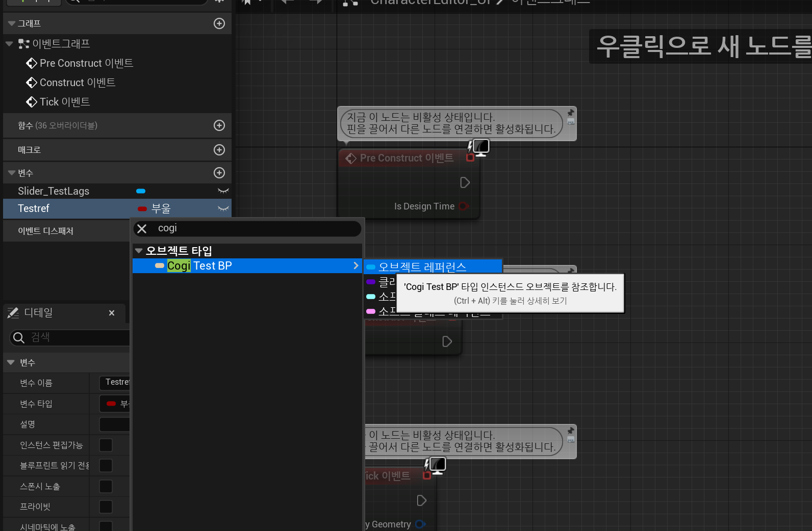812x531 pixels.
Task: Collapse the 변수 category in Details
Action: click(x=11, y=362)
